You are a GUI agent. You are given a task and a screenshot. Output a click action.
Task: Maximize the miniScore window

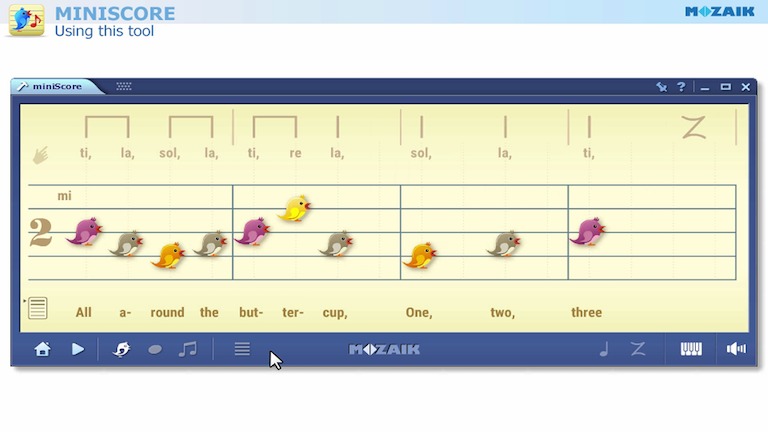click(726, 87)
